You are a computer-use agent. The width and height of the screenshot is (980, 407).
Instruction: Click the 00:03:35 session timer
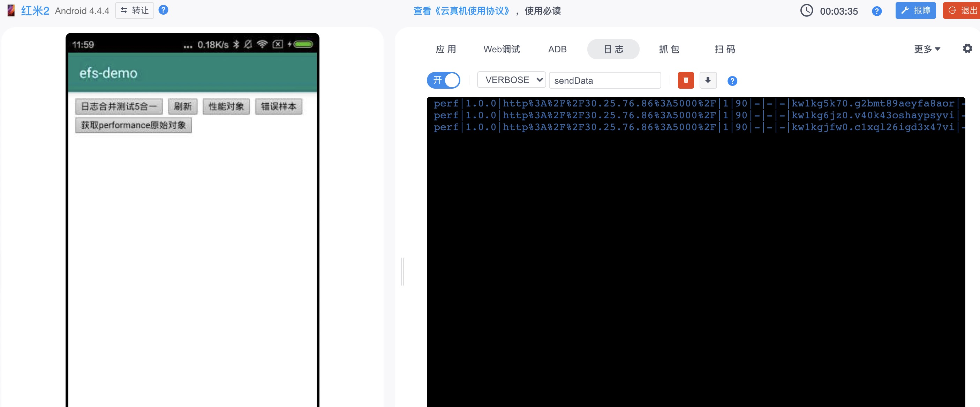pyautogui.click(x=839, y=11)
